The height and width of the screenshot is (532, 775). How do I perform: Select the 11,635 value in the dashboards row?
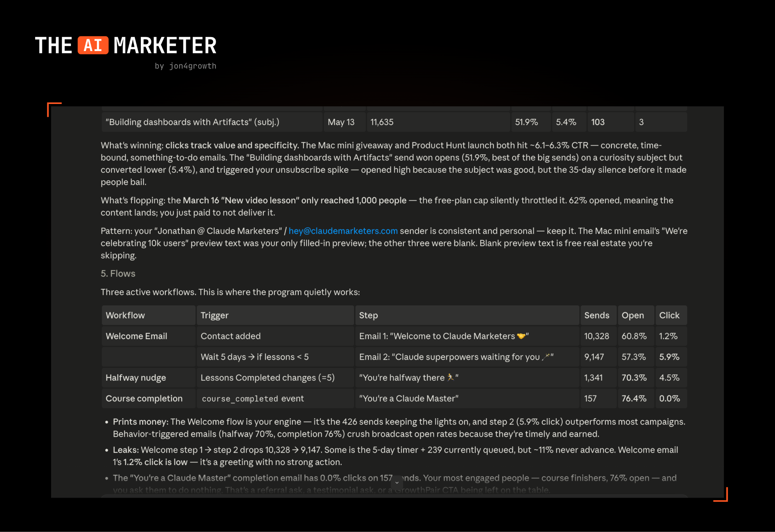coord(438,122)
